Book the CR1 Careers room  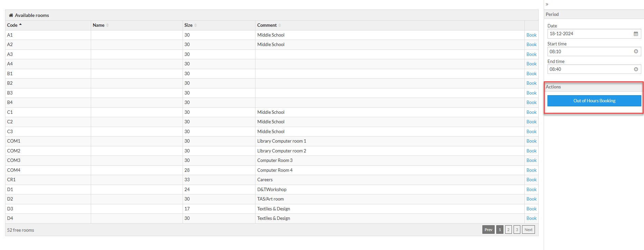click(531, 180)
